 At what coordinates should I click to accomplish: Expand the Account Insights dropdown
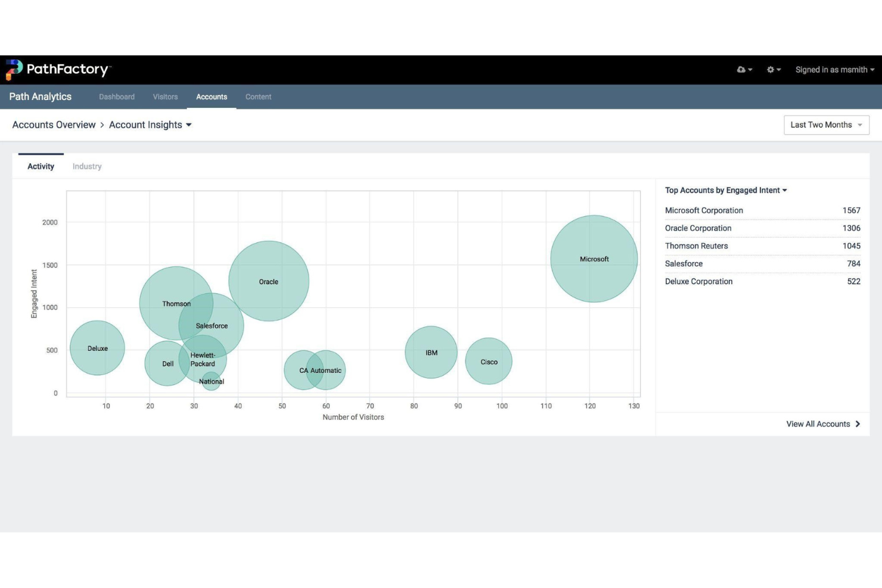[x=150, y=125]
